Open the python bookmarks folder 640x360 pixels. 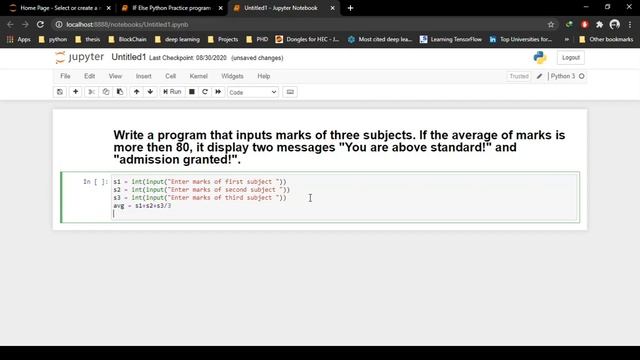(53, 40)
